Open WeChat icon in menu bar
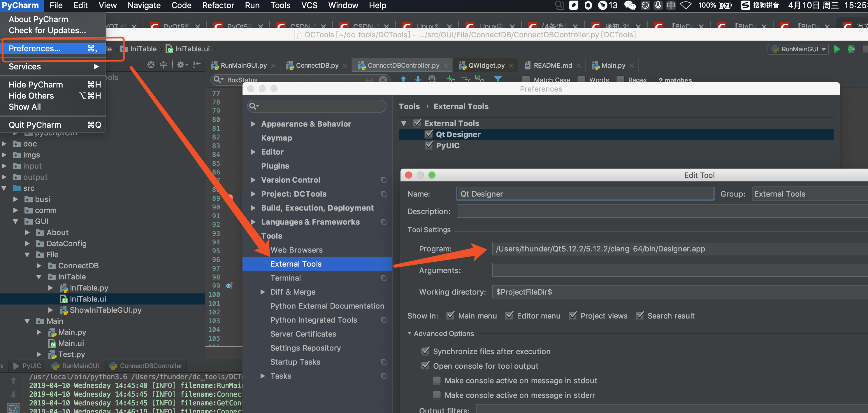This screenshot has height=413, width=868. click(630, 5)
